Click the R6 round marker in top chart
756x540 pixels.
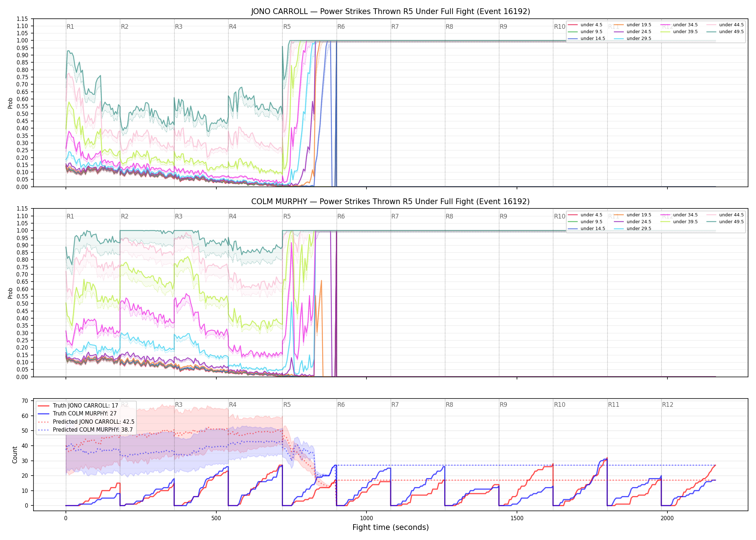point(341,27)
